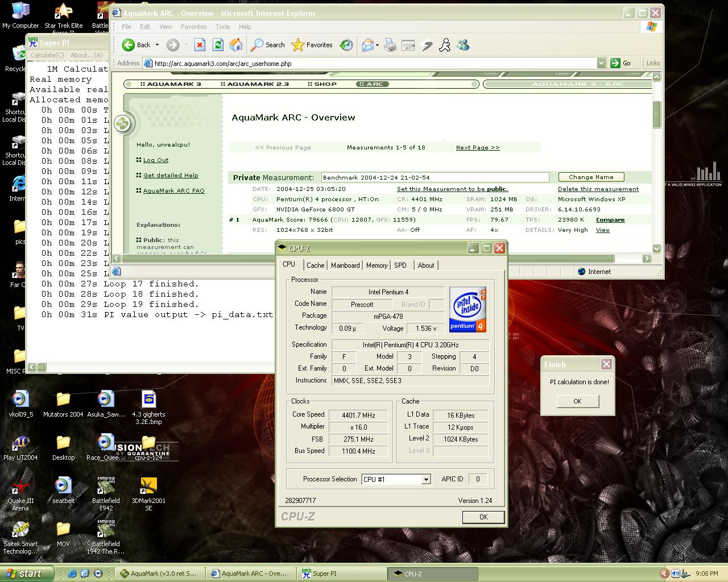Open the Favorites star in IE toolbar
This screenshot has width=728, height=582.
click(x=312, y=45)
